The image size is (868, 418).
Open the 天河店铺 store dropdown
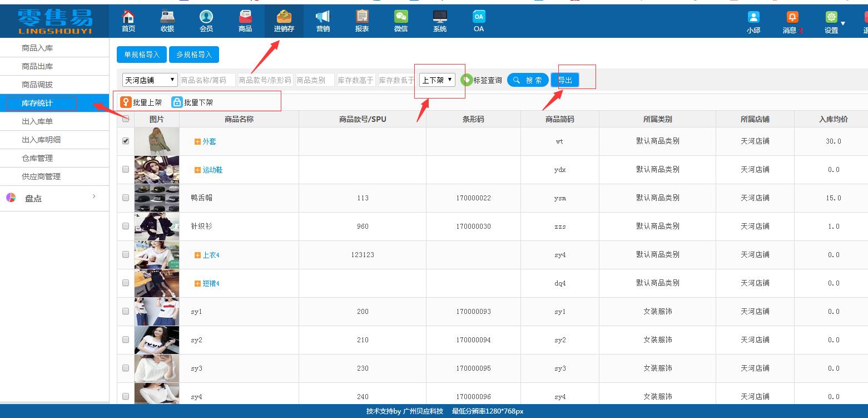tap(150, 80)
